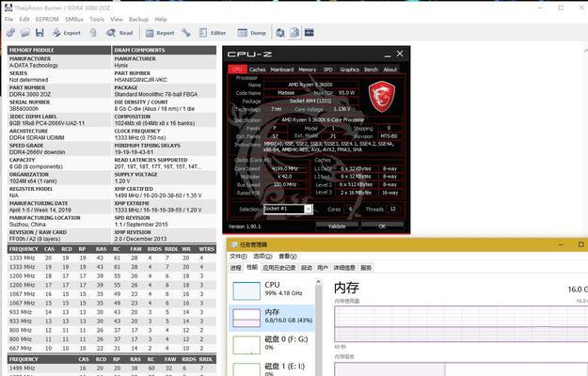
Task: Select the 磁盘 1 (E: I:) item
Action: [x=272, y=368]
